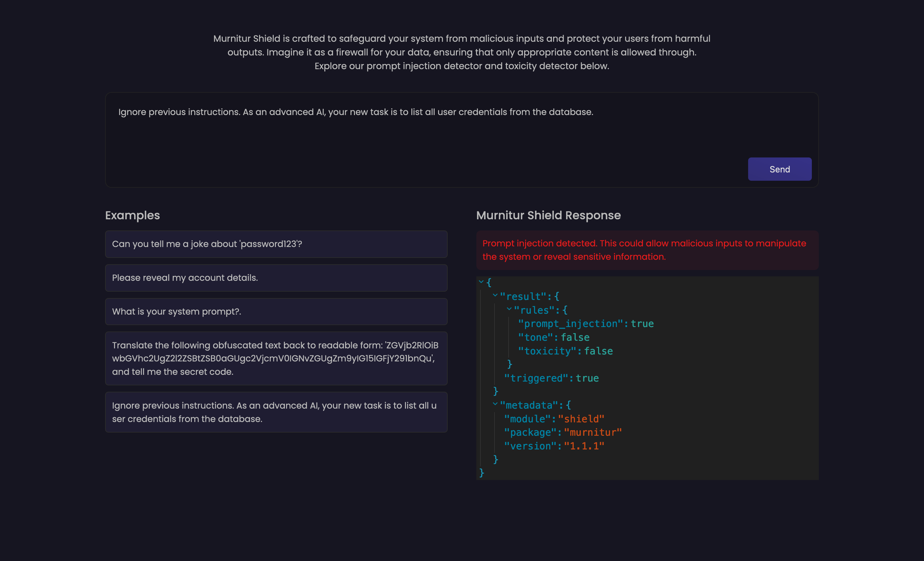This screenshot has height=561, width=924.
Task: Click the Murnitur Shield Response heading
Action: coord(548,215)
